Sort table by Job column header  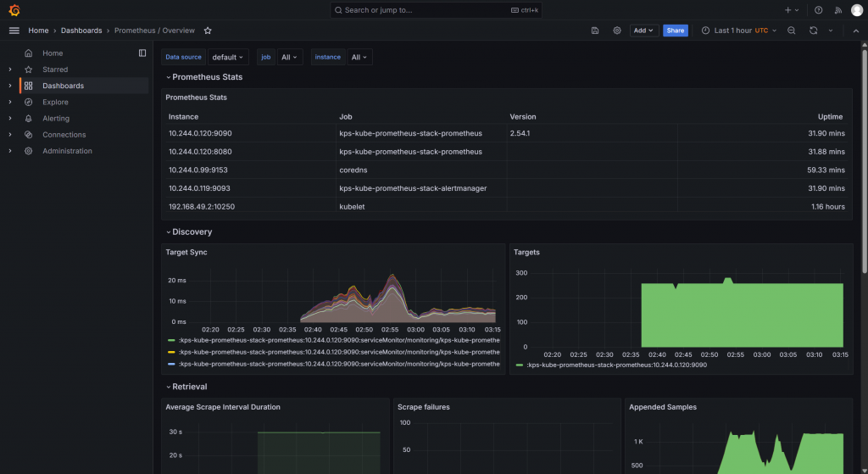346,117
